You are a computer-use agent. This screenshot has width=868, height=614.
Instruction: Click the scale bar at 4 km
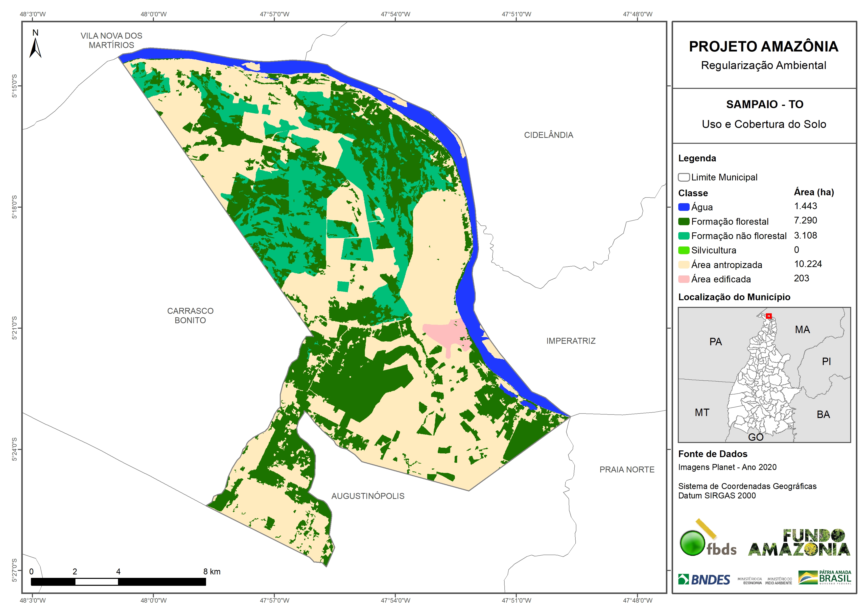(118, 582)
